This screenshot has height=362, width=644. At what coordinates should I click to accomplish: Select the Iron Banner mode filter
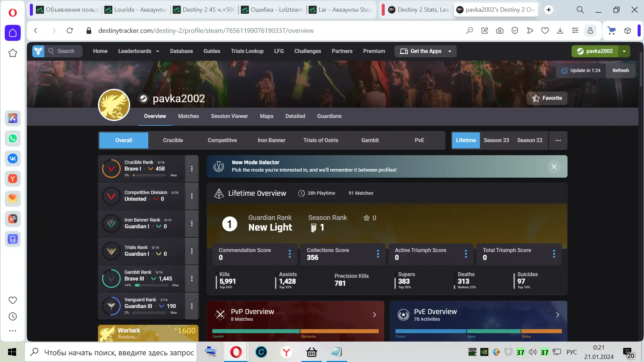(x=272, y=140)
